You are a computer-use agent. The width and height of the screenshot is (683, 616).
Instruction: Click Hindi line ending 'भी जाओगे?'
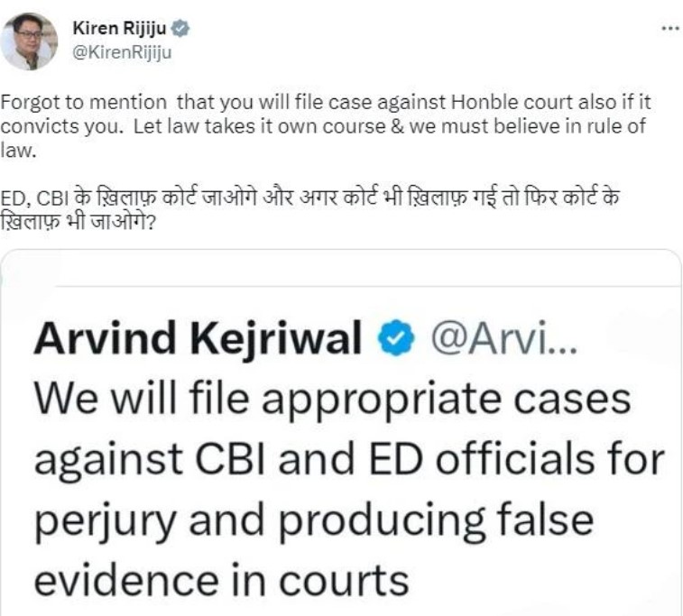[78, 222]
